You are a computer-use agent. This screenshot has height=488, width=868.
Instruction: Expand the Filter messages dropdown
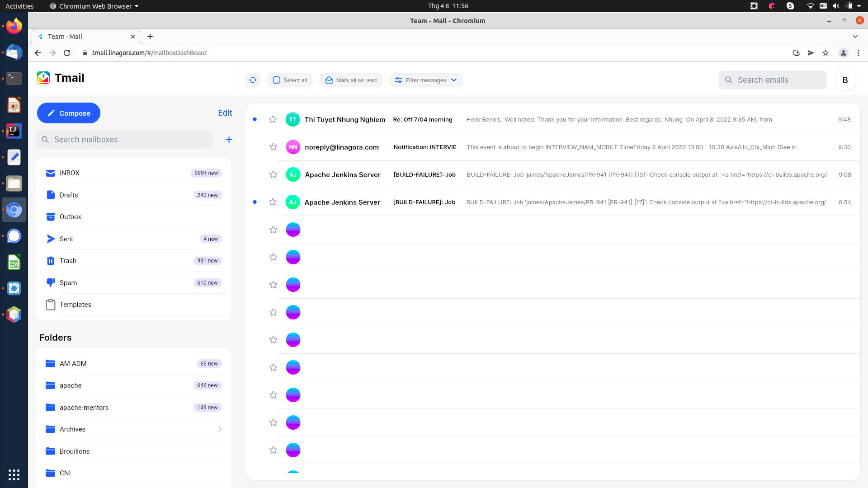tap(454, 80)
